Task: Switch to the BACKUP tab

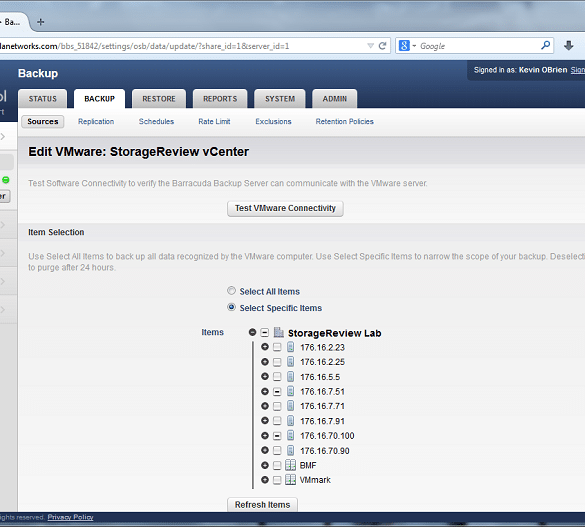Action: point(99,99)
